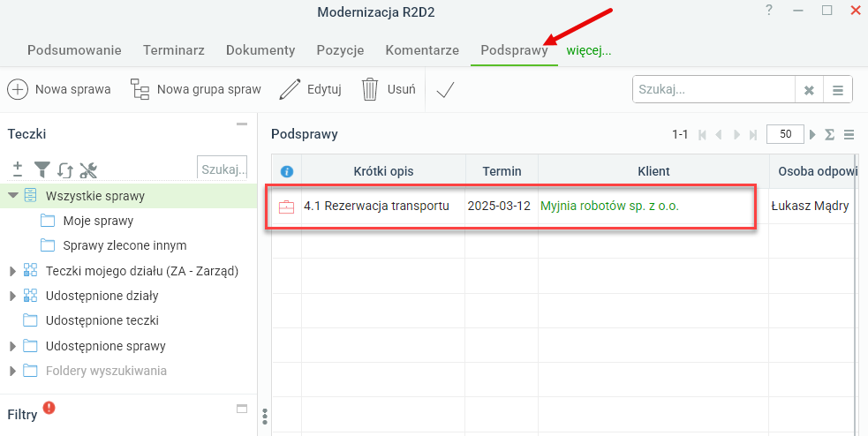
Task: Click the funnel filter icon in Teczki
Action: (42, 169)
